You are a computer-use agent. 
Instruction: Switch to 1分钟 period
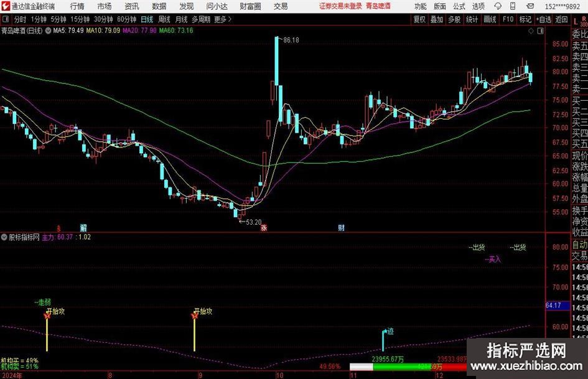click(38, 19)
